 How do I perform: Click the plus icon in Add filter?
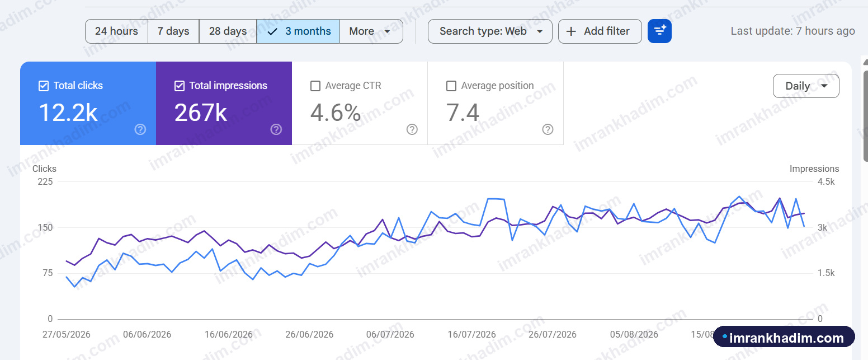[571, 31]
